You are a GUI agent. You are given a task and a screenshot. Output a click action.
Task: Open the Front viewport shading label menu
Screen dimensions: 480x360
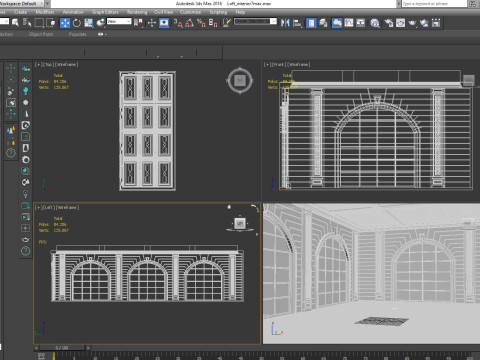299,64
